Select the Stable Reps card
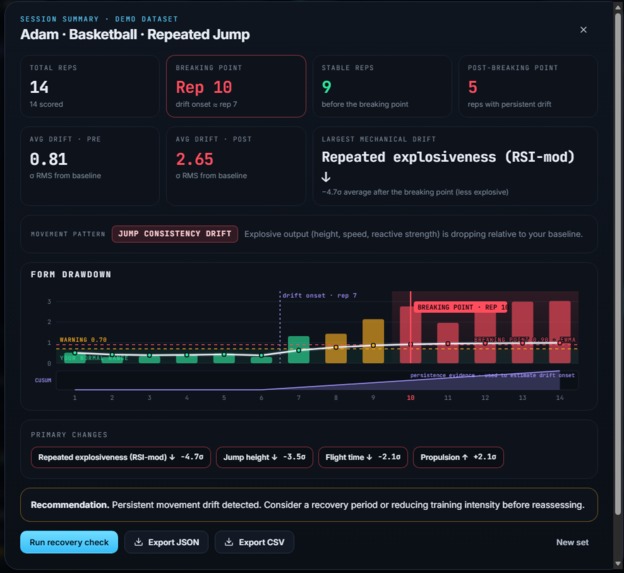The width and height of the screenshot is (624, 573). tap(382, 86)
